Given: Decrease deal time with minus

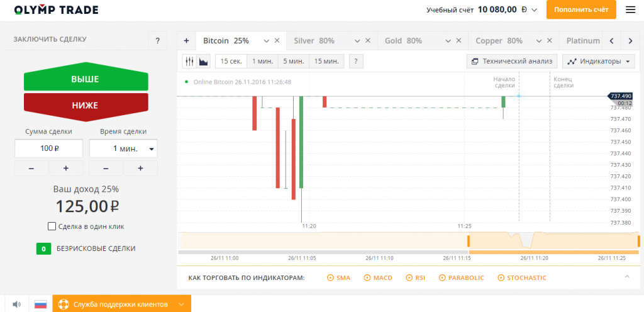Looking at the screenshot, I should (x=106, y=169).
